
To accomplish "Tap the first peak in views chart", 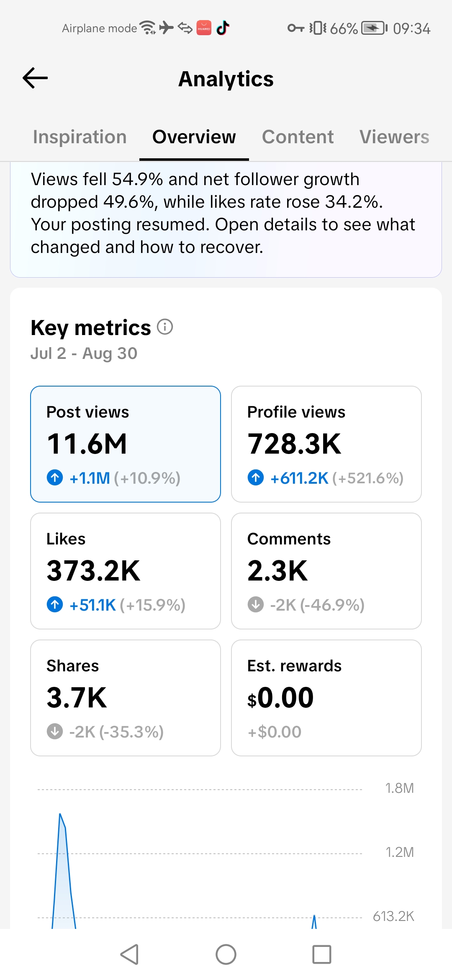I will pos(61,815).
